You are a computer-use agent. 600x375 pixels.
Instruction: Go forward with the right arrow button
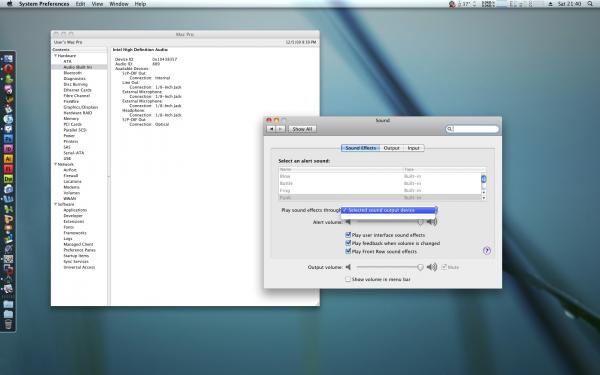point(280,129)
